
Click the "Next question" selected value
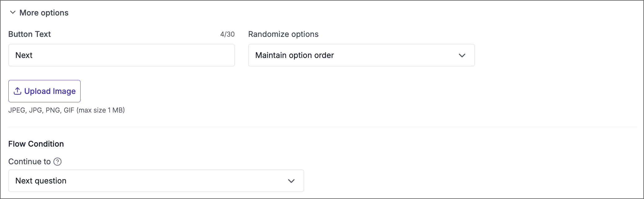(x=41, y=181)
